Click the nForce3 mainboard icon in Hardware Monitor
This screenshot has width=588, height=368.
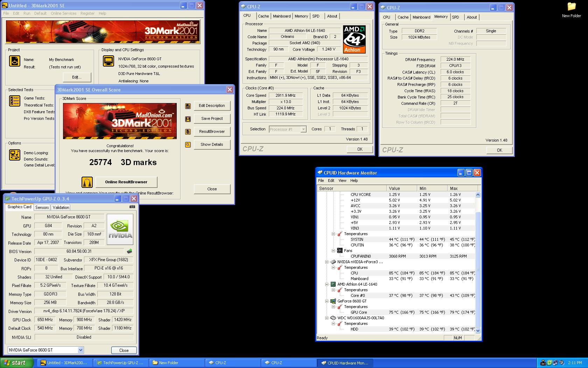333,262
